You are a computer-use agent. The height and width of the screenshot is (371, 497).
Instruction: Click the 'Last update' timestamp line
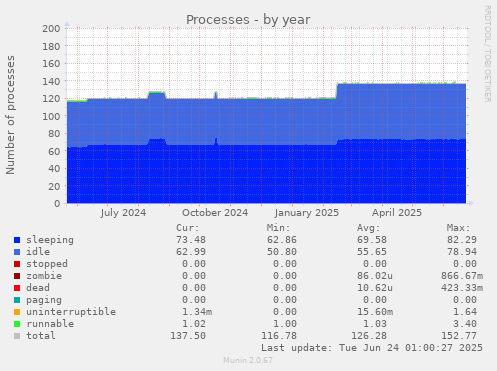[372, 348]
